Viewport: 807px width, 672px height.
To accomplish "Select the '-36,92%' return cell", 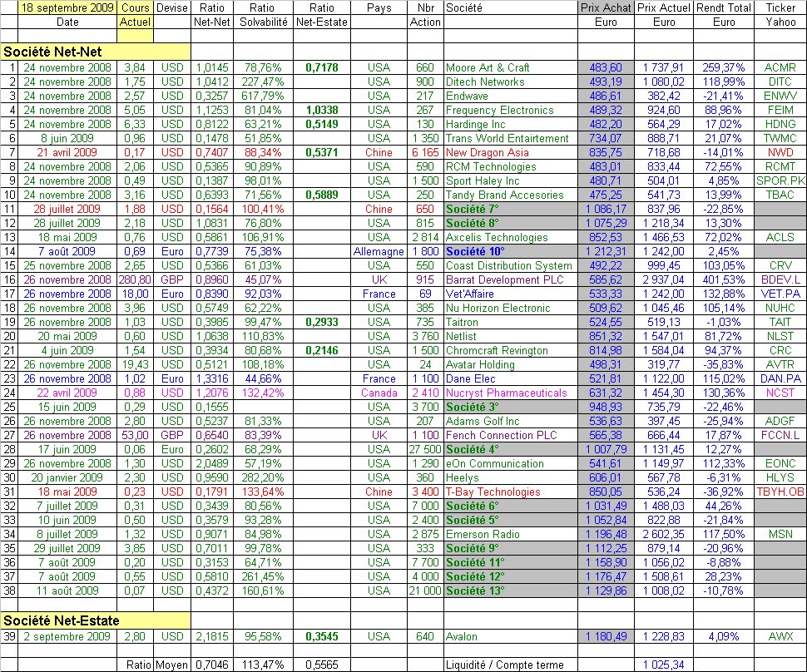I will pyautogui.click(x=724, y=492).
